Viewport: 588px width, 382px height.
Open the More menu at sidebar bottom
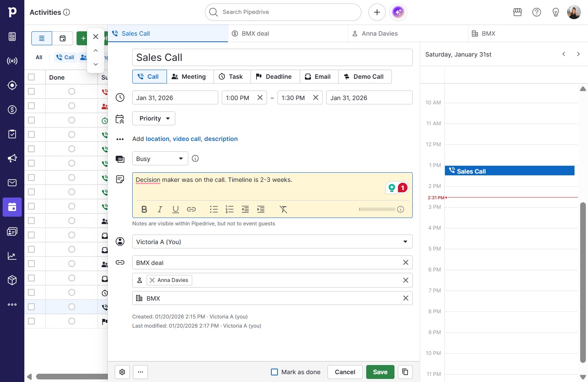12,305
